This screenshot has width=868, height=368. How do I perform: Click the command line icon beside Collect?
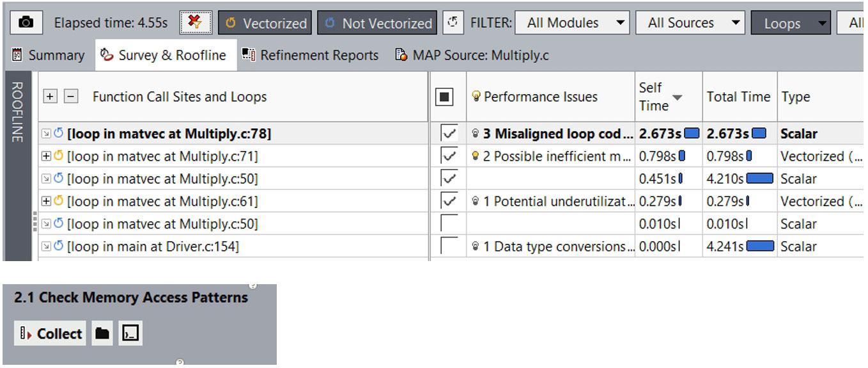tap(131, 333)
